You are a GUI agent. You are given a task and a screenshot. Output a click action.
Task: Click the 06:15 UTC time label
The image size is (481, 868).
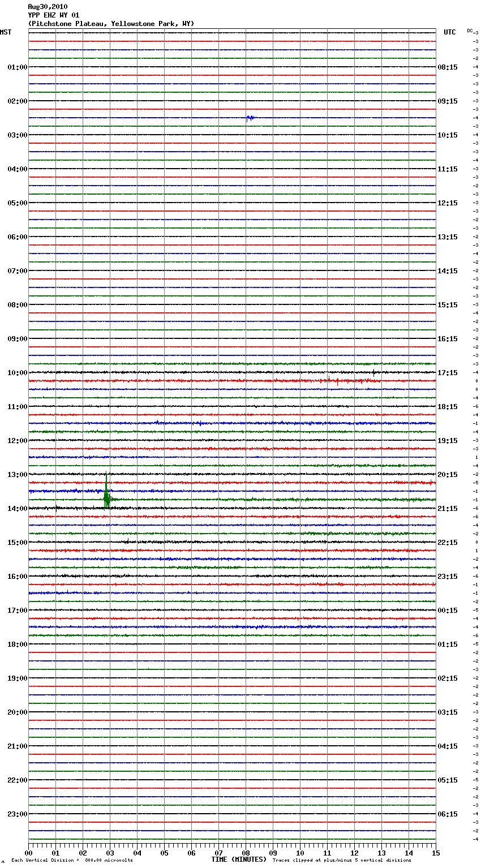point(448,814)
